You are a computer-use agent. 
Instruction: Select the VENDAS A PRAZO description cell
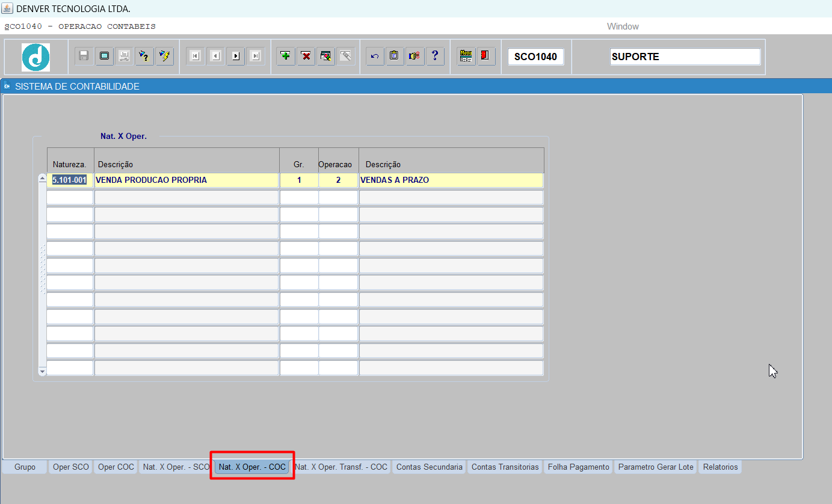451,180
